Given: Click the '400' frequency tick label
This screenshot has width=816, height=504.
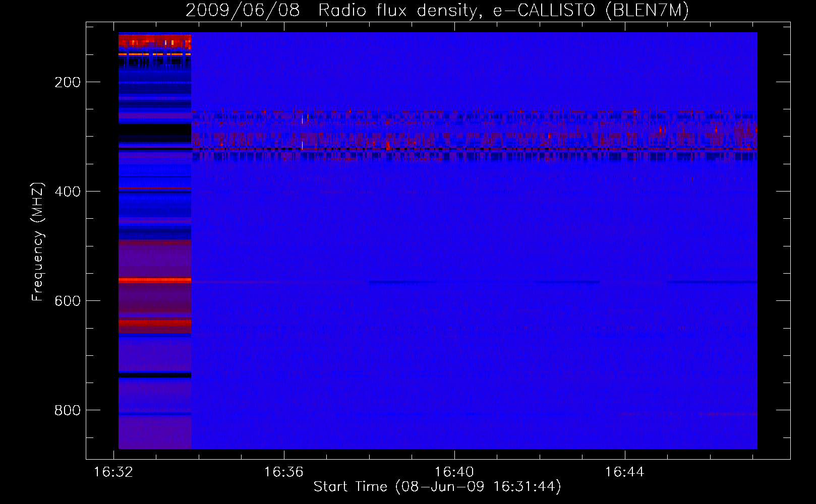Looking at the screenshot, I should pos(68,192).
